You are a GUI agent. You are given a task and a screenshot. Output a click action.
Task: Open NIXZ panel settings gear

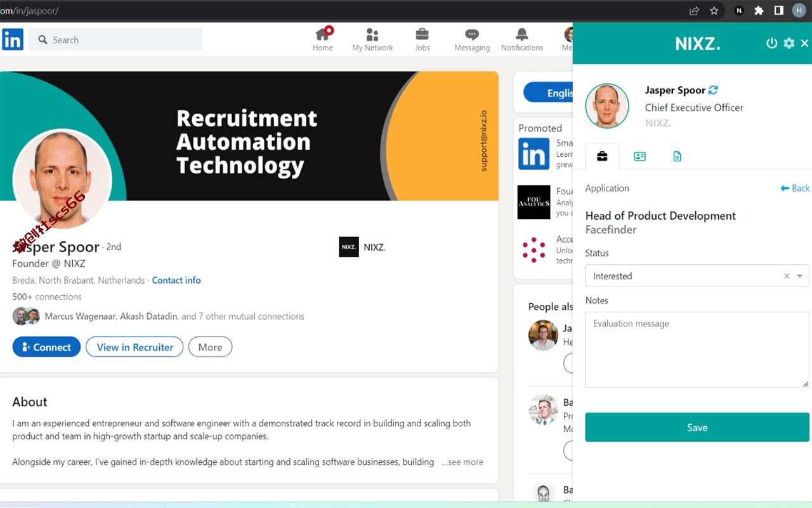[x=789, y=43]
